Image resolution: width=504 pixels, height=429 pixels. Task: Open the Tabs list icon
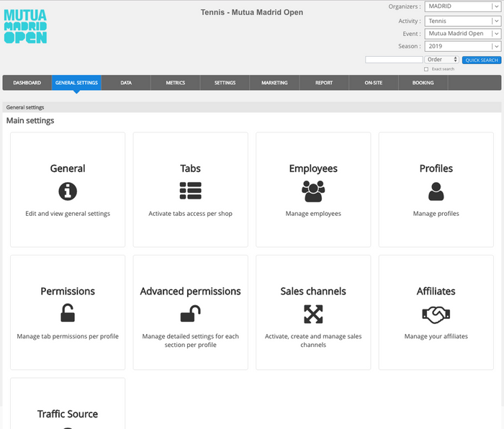click(190, 191)
